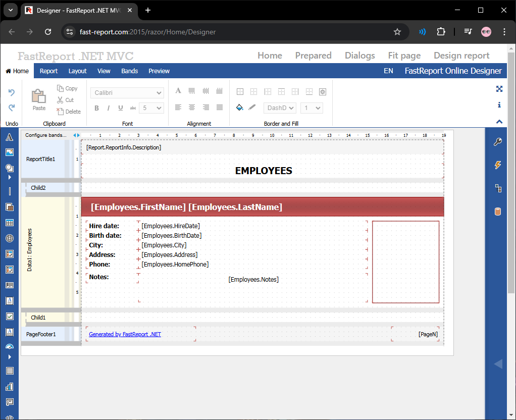Open the Report Tree panel icon
The image size is (516, 420).
(498, 188)
